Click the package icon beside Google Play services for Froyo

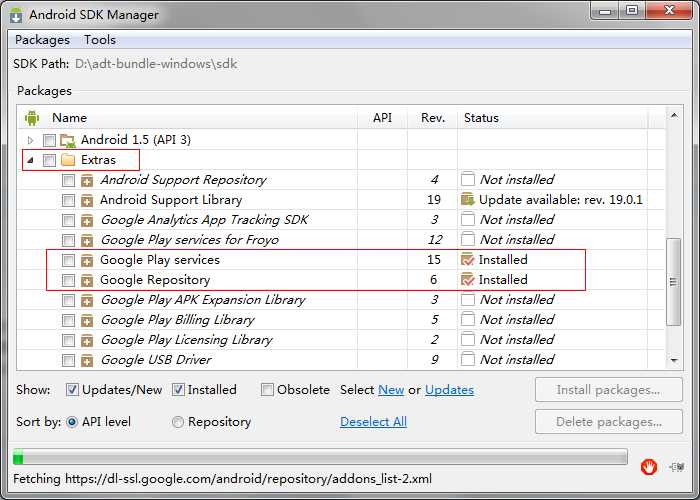coord(87,241)
